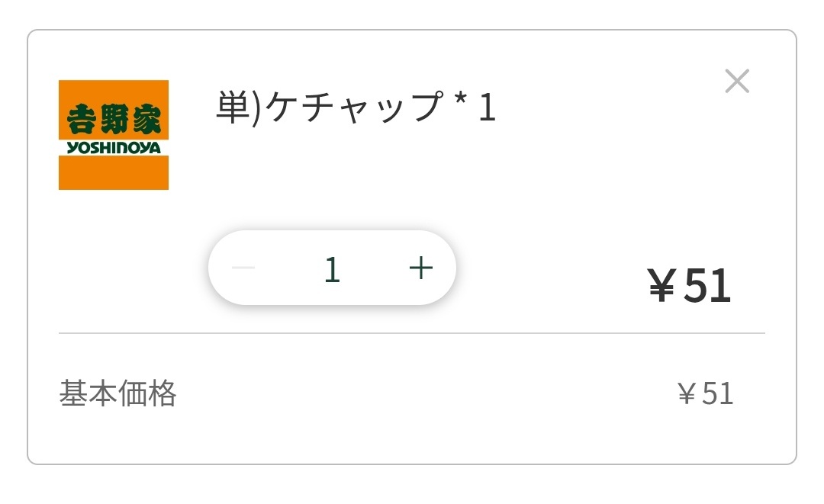Click the yen symbol of the base price
This screenshot has width=824, height=504.
687,393
